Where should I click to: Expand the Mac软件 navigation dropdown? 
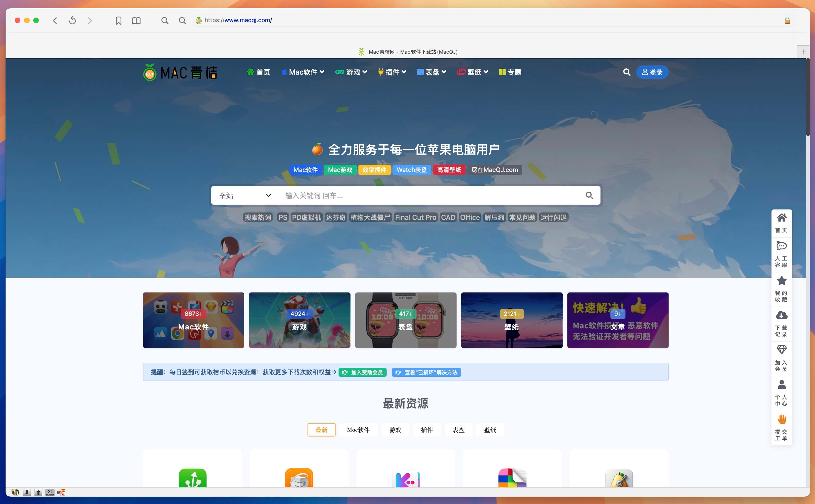pyautogui.click(x=303, y=72)
